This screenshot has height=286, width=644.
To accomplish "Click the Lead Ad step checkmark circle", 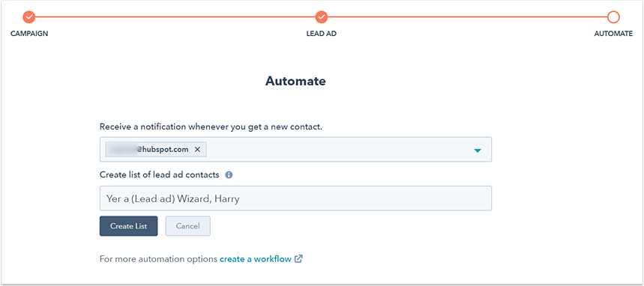I will click(x=322, y=17).
